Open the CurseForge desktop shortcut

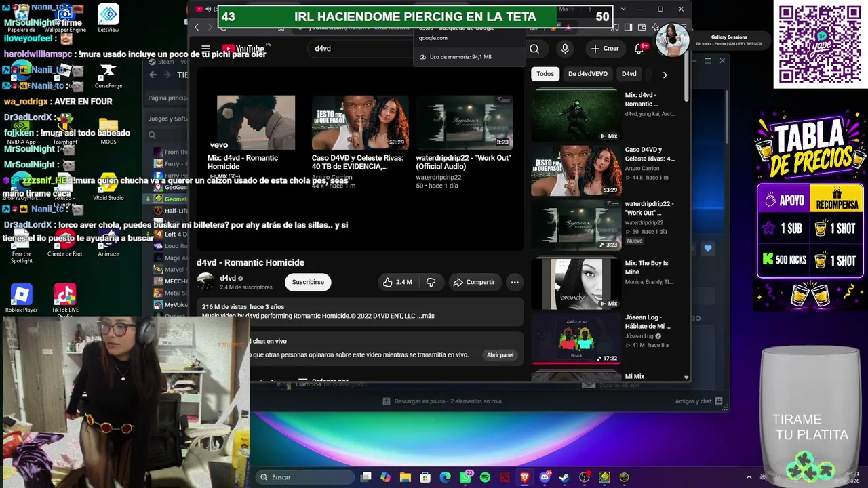click(x=108, y=75)
